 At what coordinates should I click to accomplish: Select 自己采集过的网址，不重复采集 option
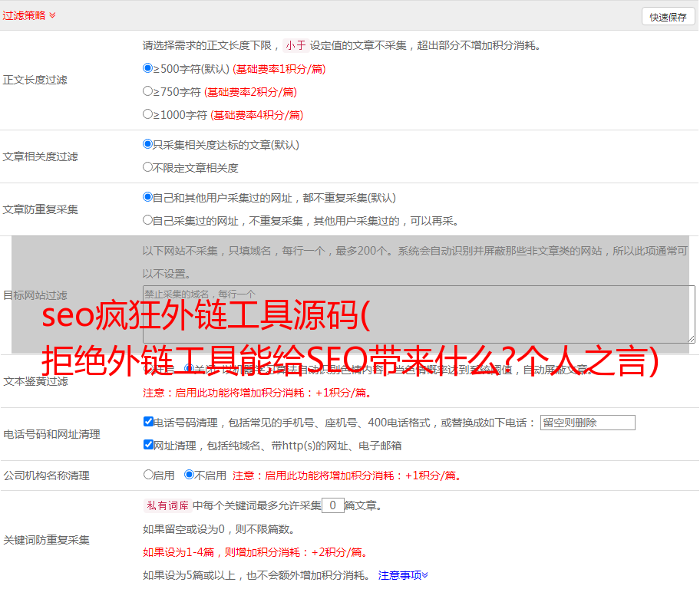(x=147, y=219)
